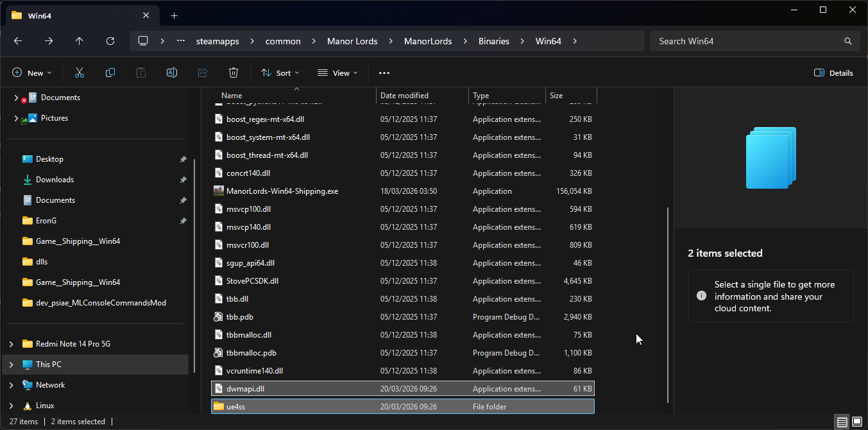Open a new tab with plus button
This screenshot has height=430, width=868.
(x=174, y=16)
